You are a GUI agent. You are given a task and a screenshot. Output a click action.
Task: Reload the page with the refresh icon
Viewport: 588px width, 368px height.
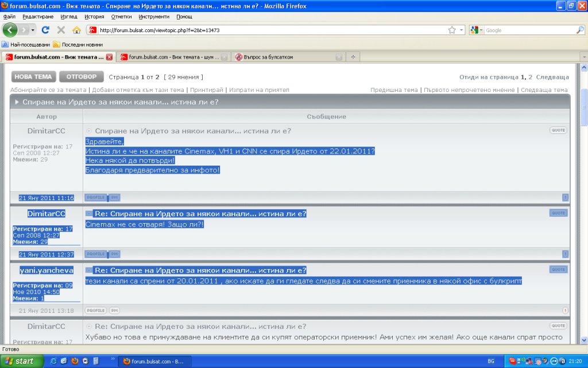(45, 30)
